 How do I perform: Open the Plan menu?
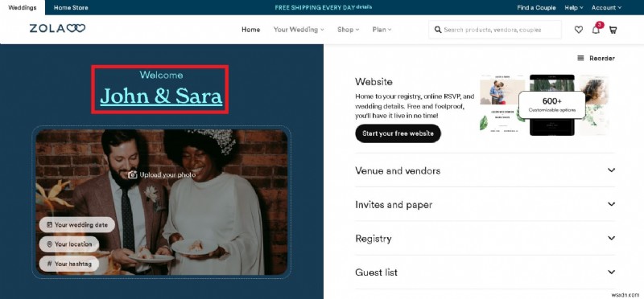(x=382, y=30)
